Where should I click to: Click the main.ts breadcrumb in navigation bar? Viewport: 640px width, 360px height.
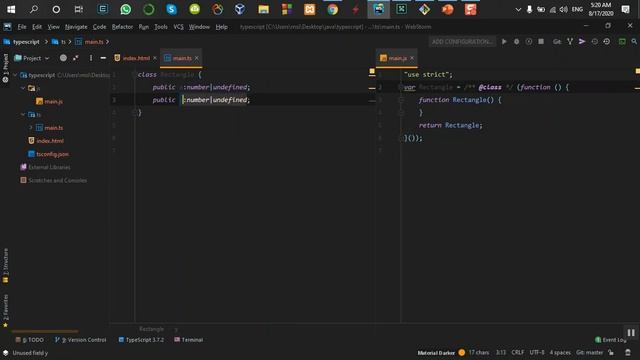coord(89,42)
